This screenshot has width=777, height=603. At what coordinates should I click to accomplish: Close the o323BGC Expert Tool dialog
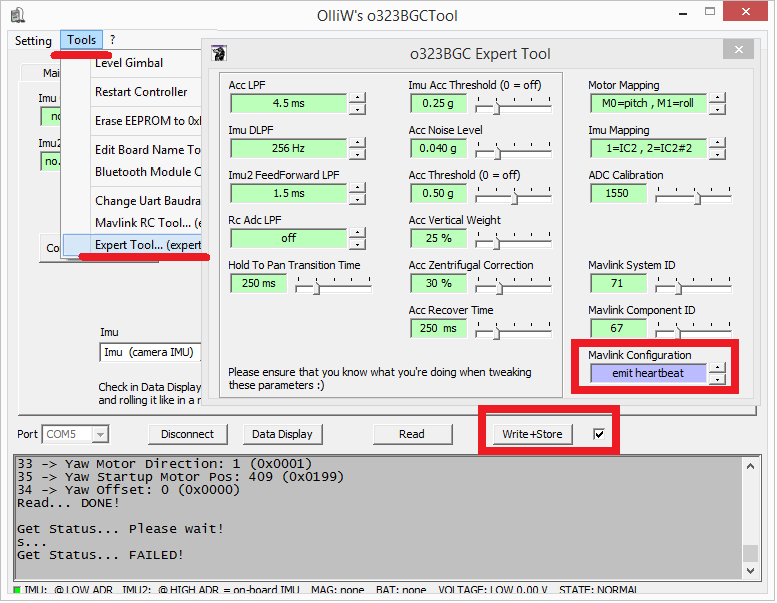coord(738,51)
